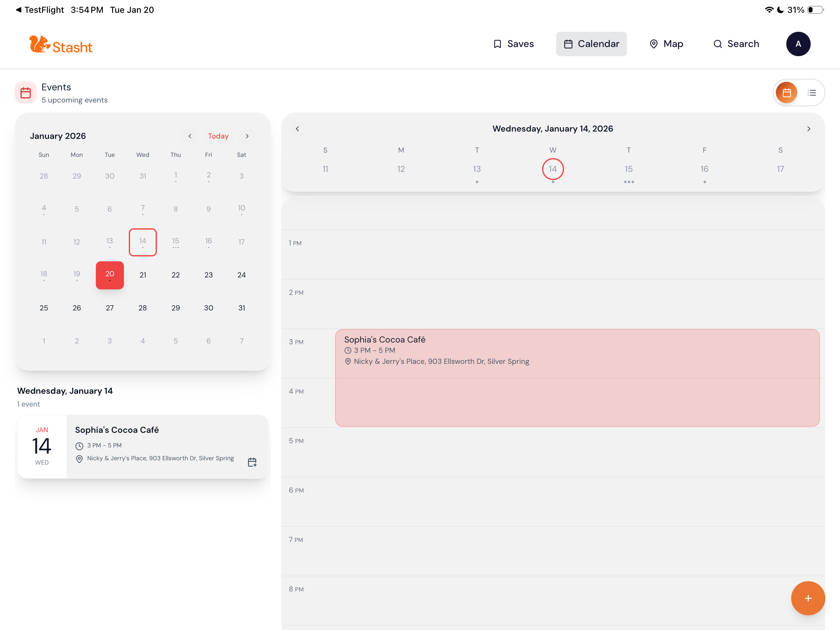Screen dimensions: 840x630
Task: Click the Today button
Action: coord(218,136)
